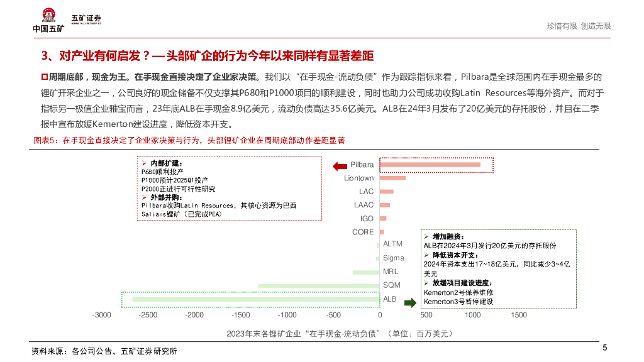Image resolution: width=644 pixels, height=362 pixels.
Task: Click the -500 axis tick label
Action: [333, 315]
